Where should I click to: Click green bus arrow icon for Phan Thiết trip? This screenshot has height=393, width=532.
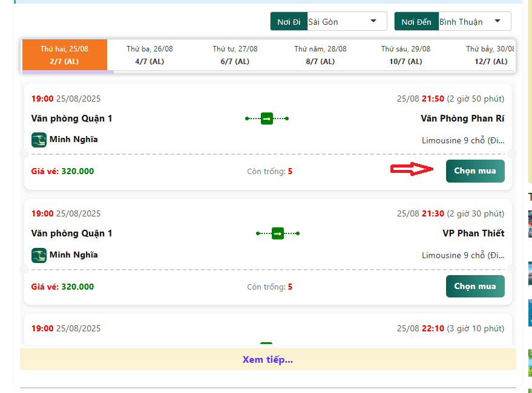pos(278,233)
